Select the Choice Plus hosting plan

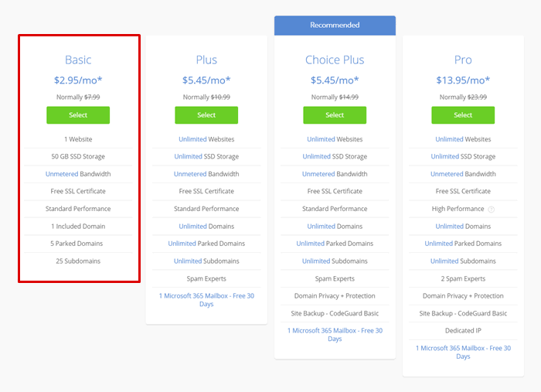335,115
